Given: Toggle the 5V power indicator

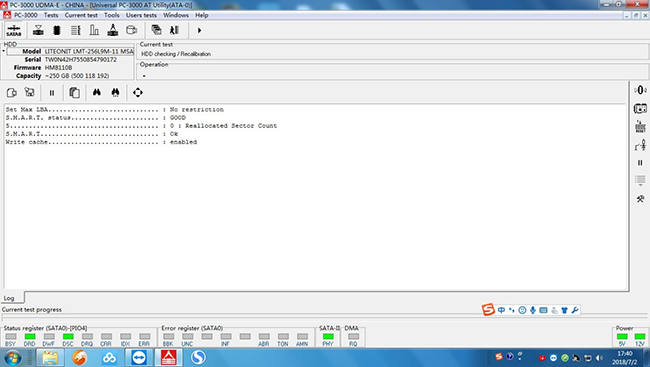Looking at the screenshot, I should 622,336.
